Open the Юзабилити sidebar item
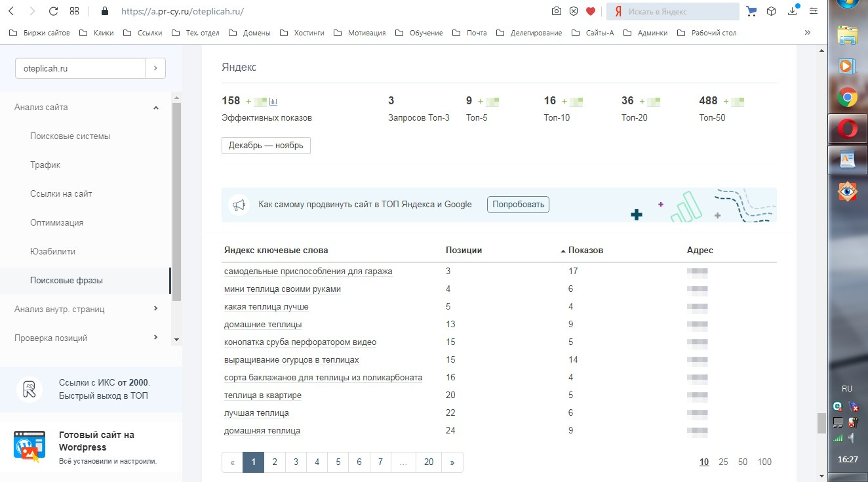Image resolution: width=868 pixels, height=482 pixels. click(53, 252)
